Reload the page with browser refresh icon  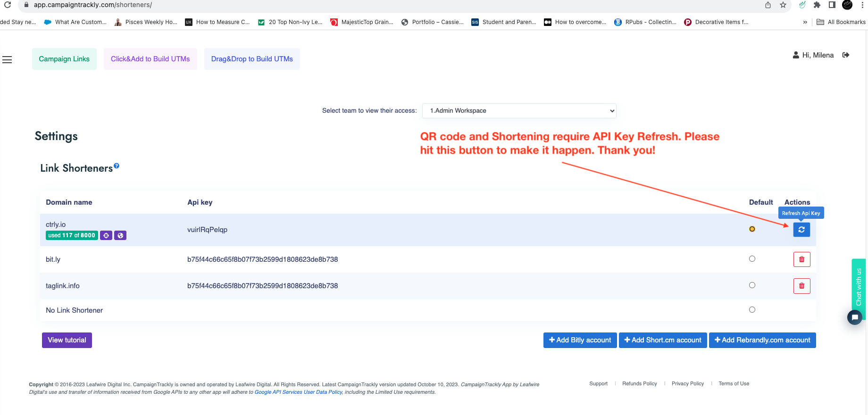[x=8, y=5]
